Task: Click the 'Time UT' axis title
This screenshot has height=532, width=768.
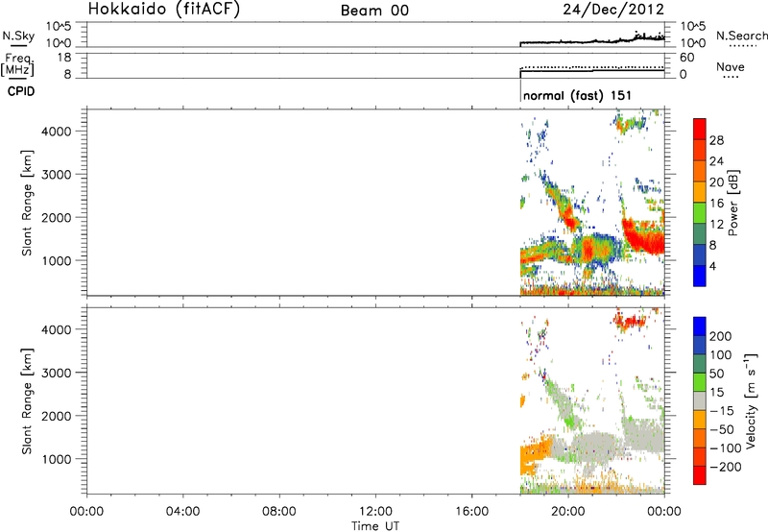Action: [x=375, y=525]
